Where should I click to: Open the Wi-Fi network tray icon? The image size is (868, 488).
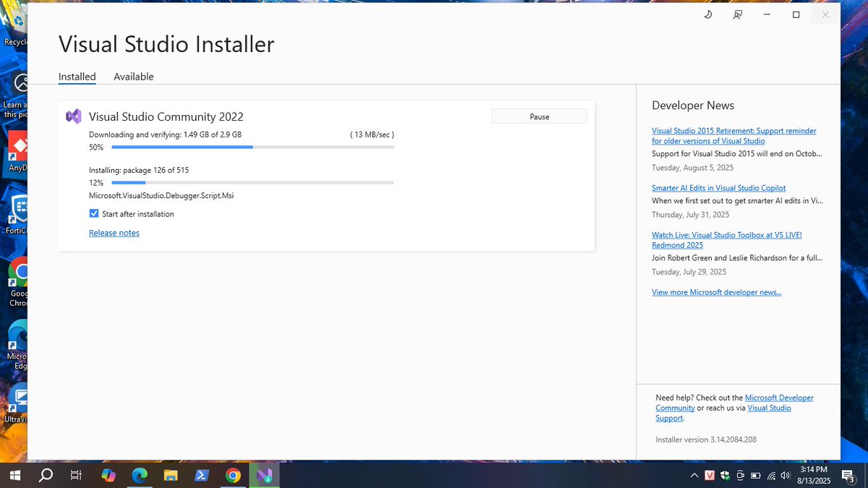point(771,475)
